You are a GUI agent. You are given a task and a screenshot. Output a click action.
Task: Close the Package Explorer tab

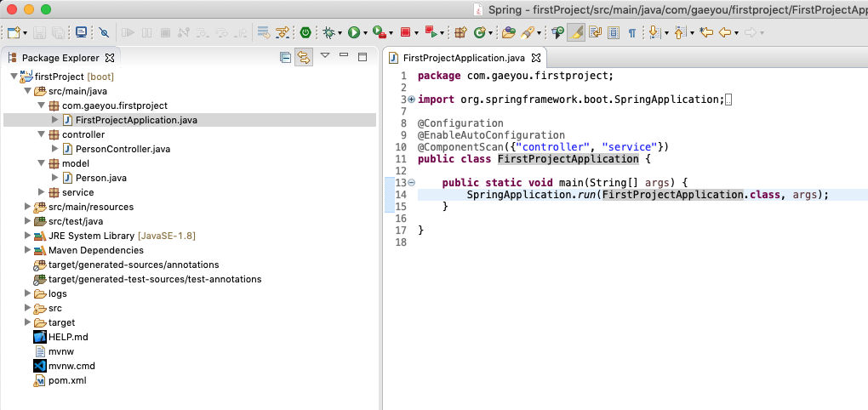tap(110, 58)
